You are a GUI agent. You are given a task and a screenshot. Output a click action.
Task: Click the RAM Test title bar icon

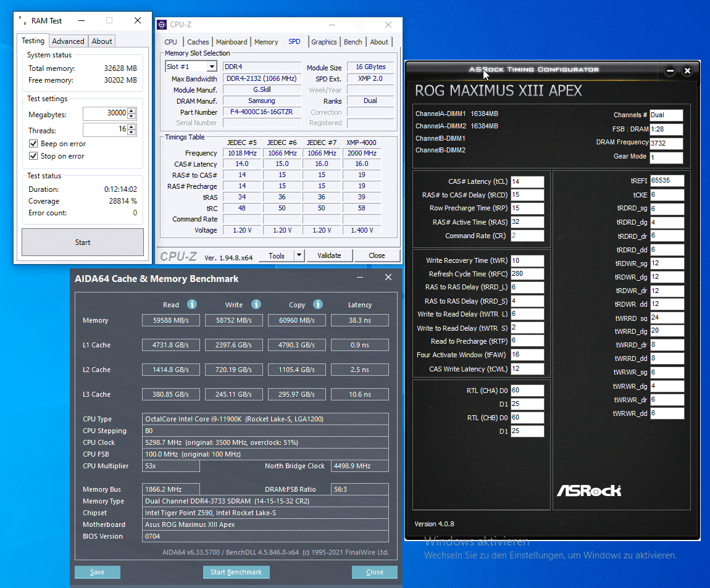(x=22, y=20)
